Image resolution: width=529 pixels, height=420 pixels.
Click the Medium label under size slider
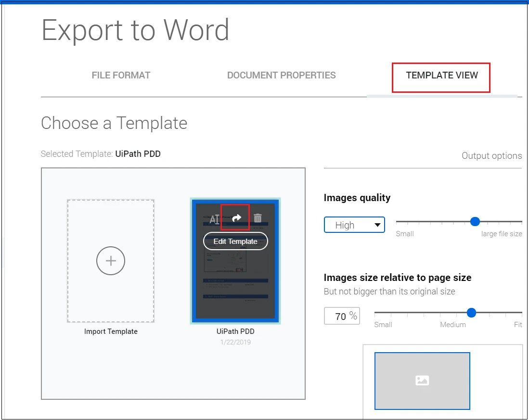pos(453,325)
